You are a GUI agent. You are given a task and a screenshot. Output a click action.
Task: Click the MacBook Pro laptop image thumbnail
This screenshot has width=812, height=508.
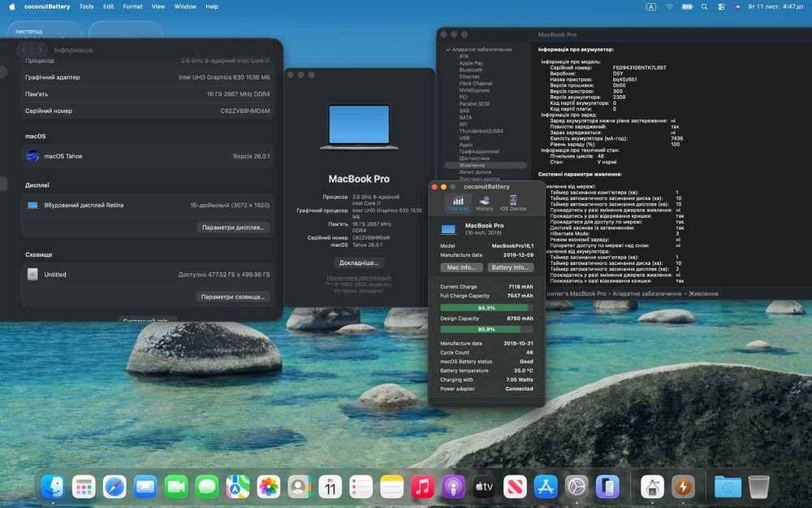[359, 127]
